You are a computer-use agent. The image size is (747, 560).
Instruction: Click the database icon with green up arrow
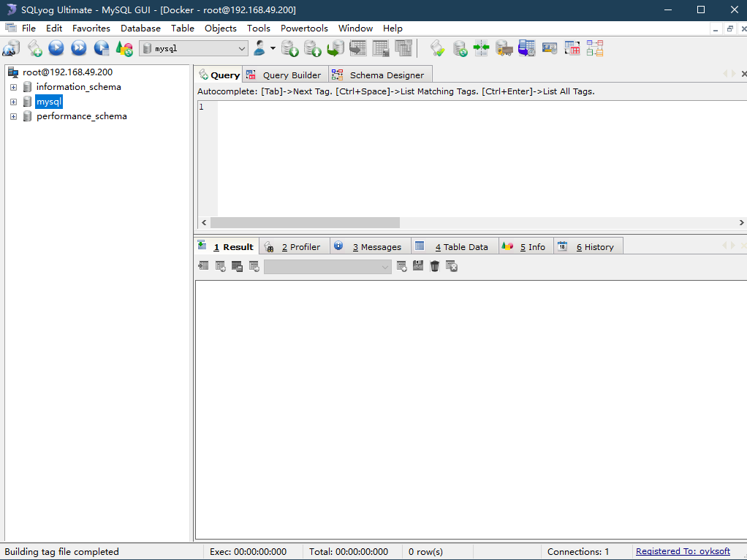coord(313,48)
